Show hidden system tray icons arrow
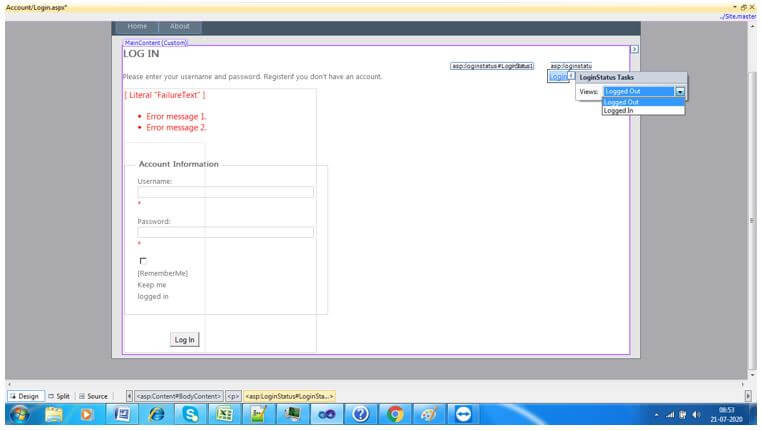This screenshot has width=762, height=431. (x=657, y=415)
